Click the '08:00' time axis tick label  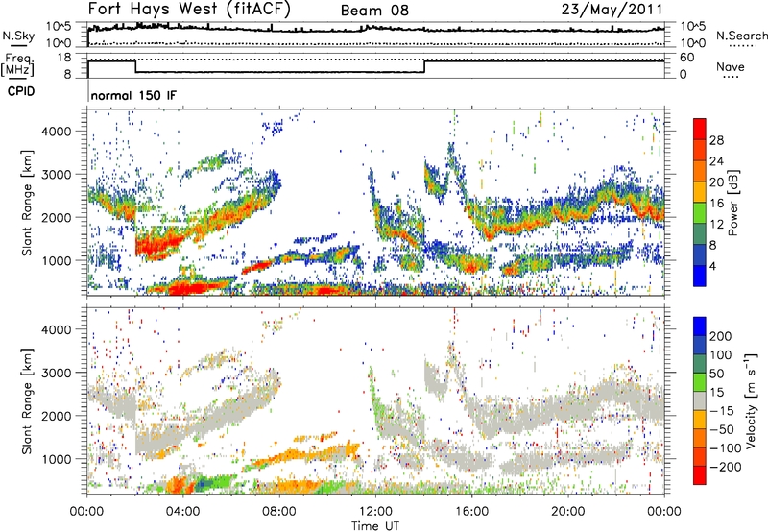[x=279, y=512]
